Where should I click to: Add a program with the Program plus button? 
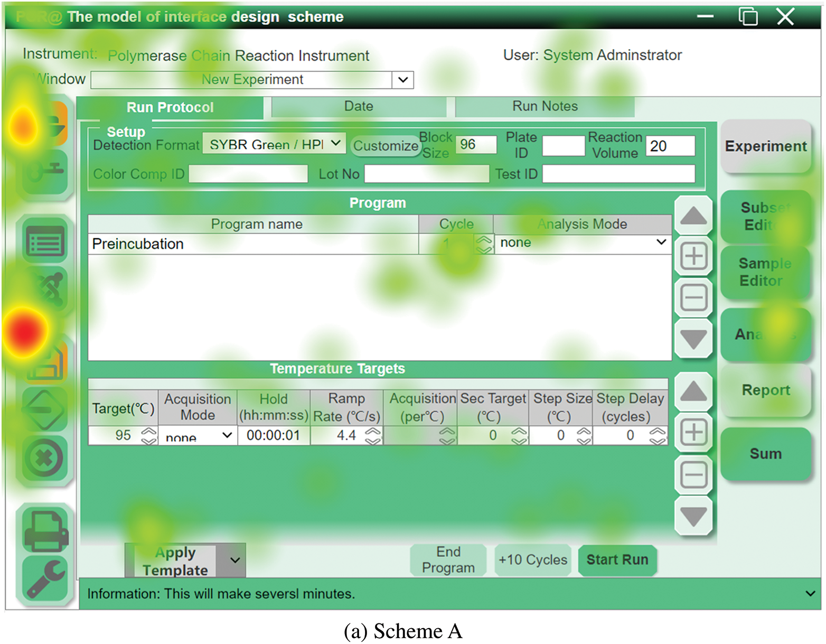tap(693, 257)
